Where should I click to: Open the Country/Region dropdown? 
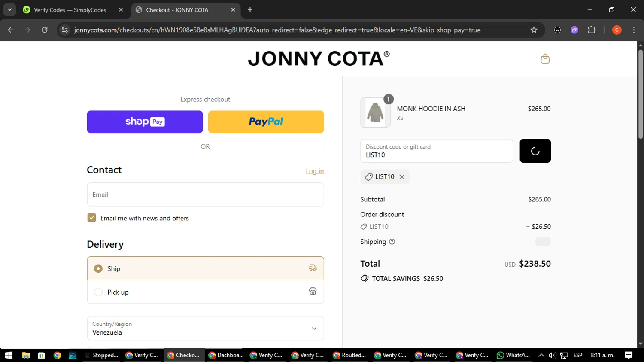[x=205, y=328]
